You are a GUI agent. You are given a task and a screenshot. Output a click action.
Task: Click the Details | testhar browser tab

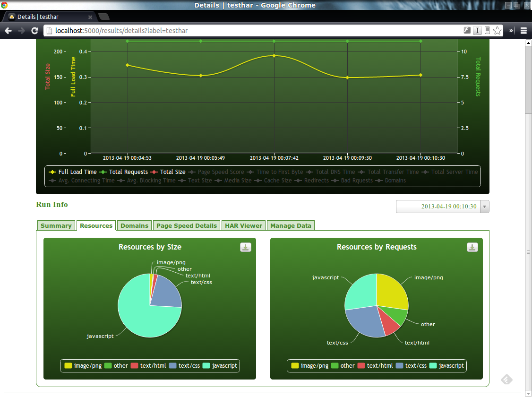(49, 17)
